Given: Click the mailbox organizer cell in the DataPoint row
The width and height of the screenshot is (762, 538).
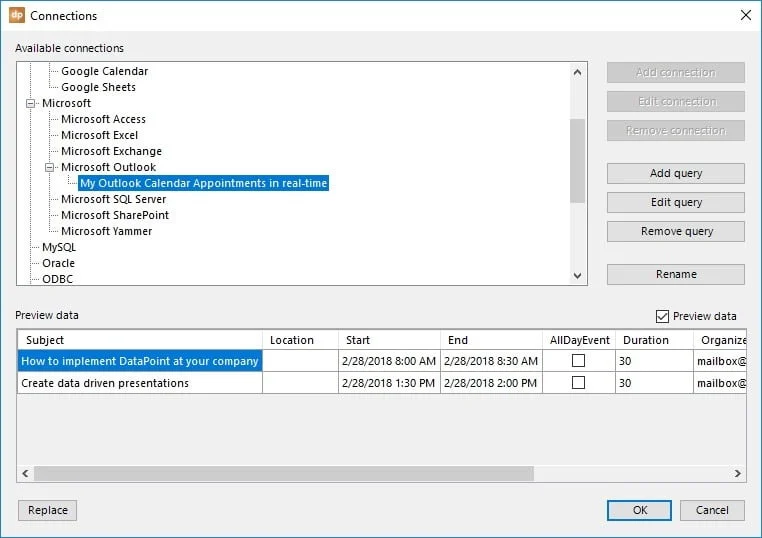Looking at the screenshot, I should (720, 361).
